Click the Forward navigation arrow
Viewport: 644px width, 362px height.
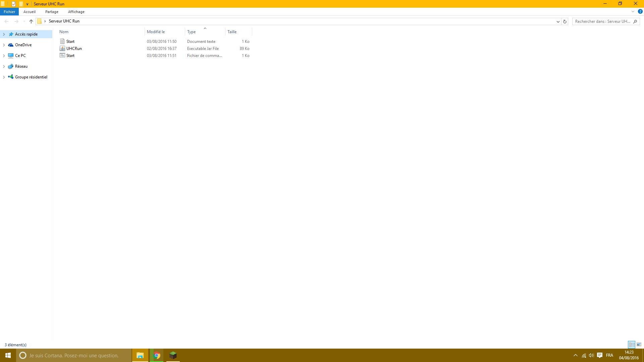(x=16, y=21)
